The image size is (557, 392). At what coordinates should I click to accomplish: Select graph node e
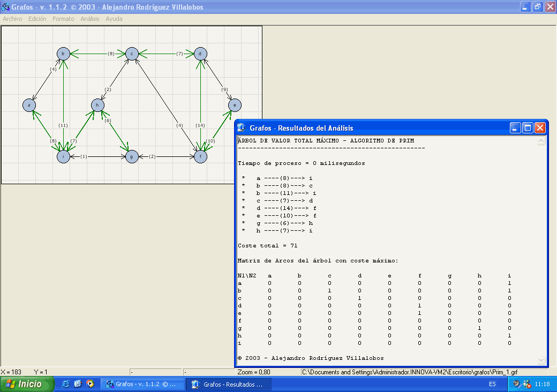[x=235, y=105]
